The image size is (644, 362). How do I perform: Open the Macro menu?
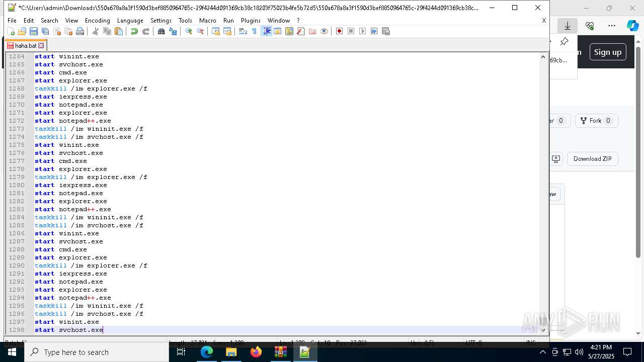click(207, 21)
